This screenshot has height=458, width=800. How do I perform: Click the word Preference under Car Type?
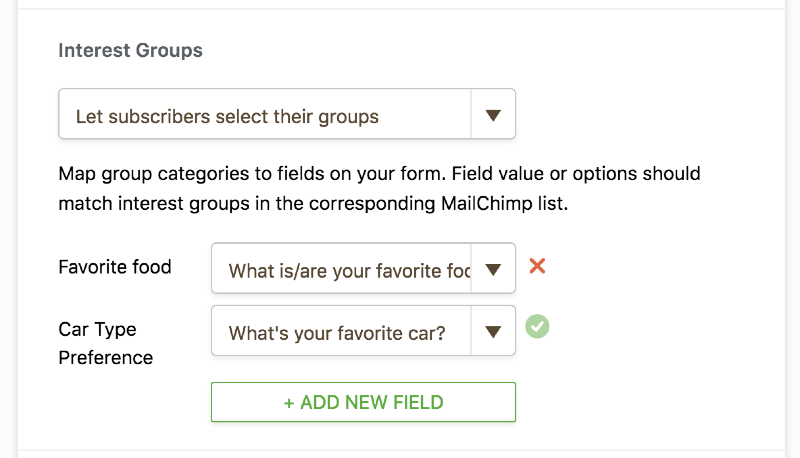coord(106,358)
